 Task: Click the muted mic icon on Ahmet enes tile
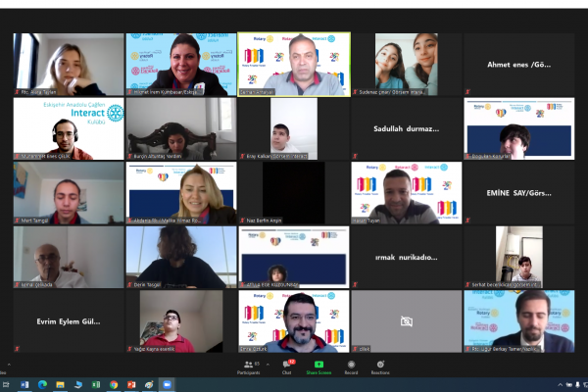tap(467, 91)
